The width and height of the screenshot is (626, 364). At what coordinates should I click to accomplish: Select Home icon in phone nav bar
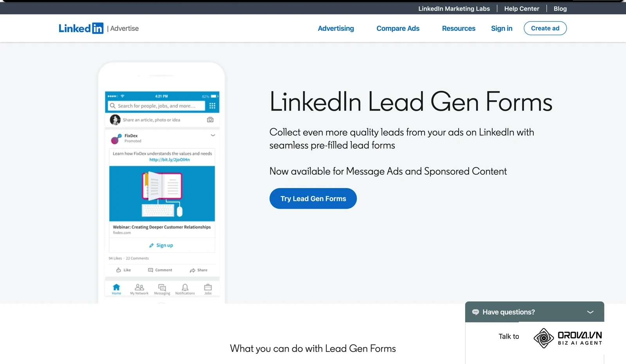117,287
